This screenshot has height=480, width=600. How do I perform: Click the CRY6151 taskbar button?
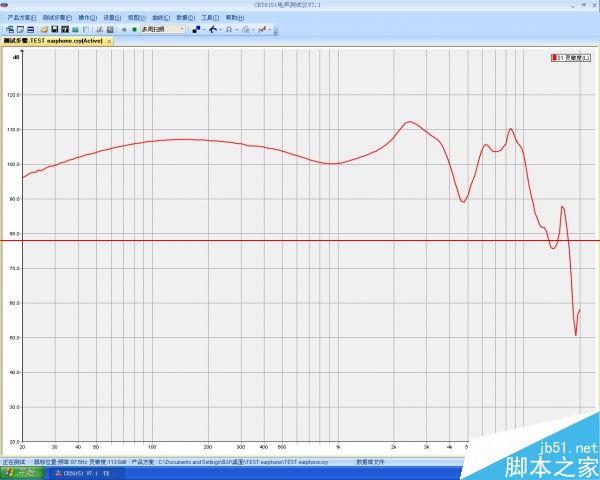83,473
